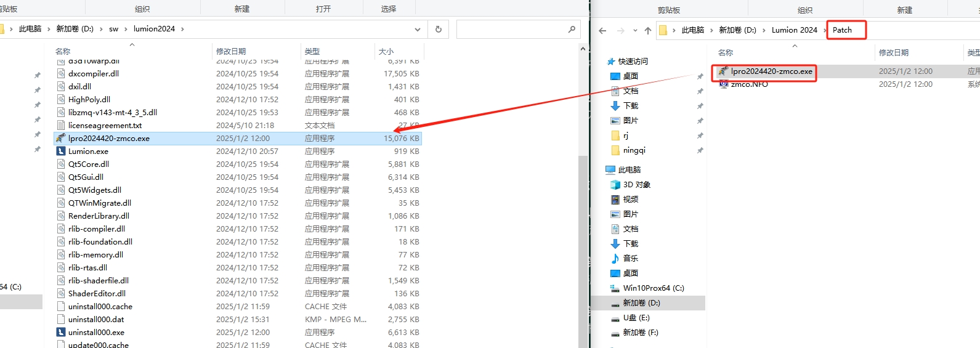Select 文档 under Quick access
The height and width of the screenshot is (348, 980).
631,91
